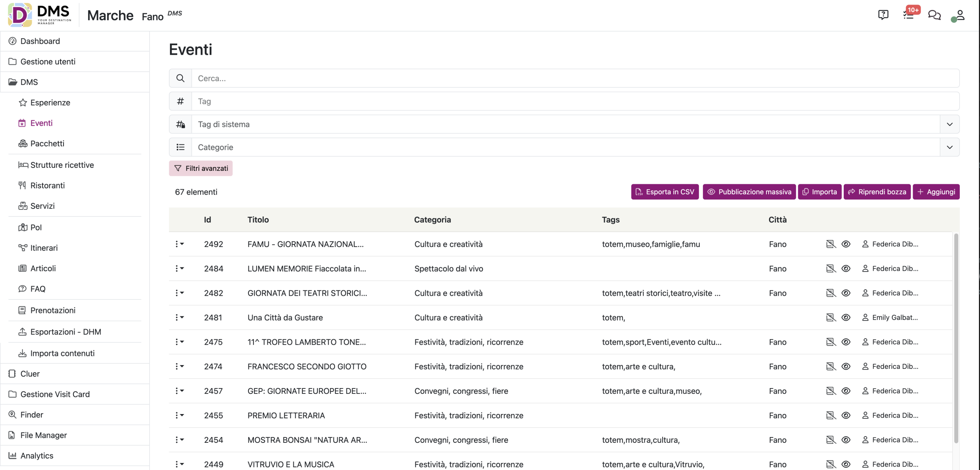Click Pubblicazione massiva button
Image resolution: width=980 pixels, height=470 pixels.
point(749,192)
